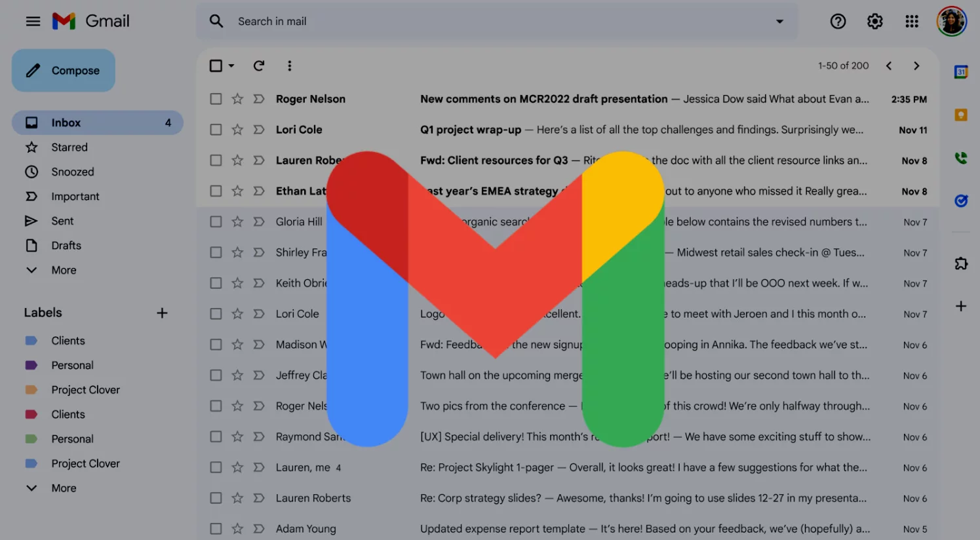Open Gmail settings gear icon
The height and width of the screenshot is (540, 980).
pos(874,22)
